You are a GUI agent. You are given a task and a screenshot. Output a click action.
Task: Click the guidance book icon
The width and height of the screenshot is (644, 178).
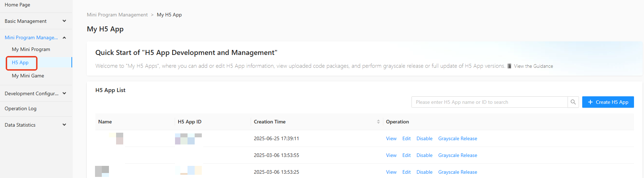509,66
